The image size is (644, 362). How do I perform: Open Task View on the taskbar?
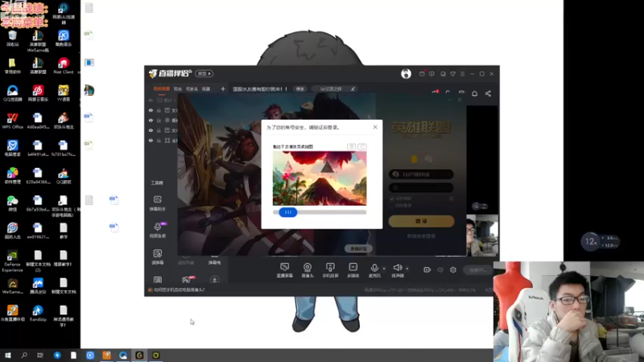coord(39,356)
